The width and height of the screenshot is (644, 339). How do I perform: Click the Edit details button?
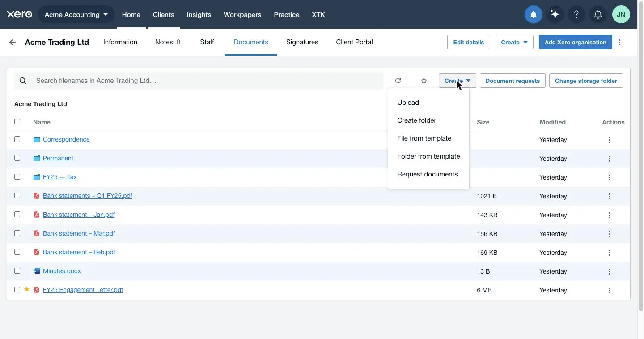pyautogui.click(x=469, y=42)
